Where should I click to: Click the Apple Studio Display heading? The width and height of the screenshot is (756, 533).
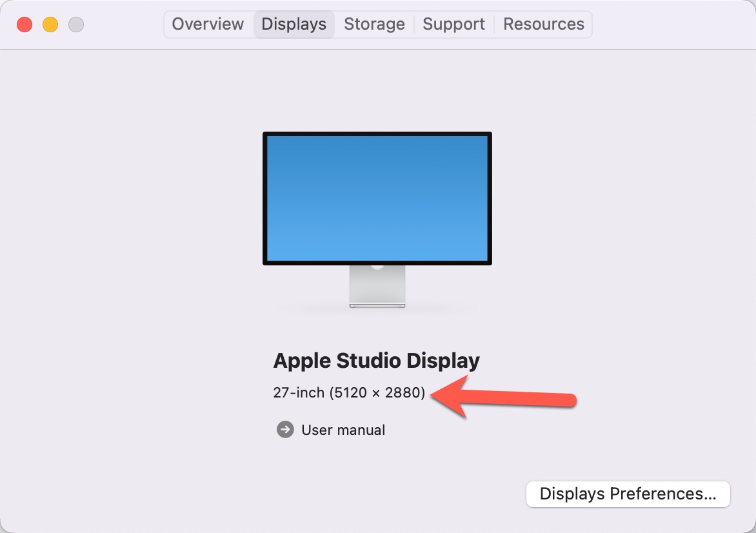[x=377, y=361]
